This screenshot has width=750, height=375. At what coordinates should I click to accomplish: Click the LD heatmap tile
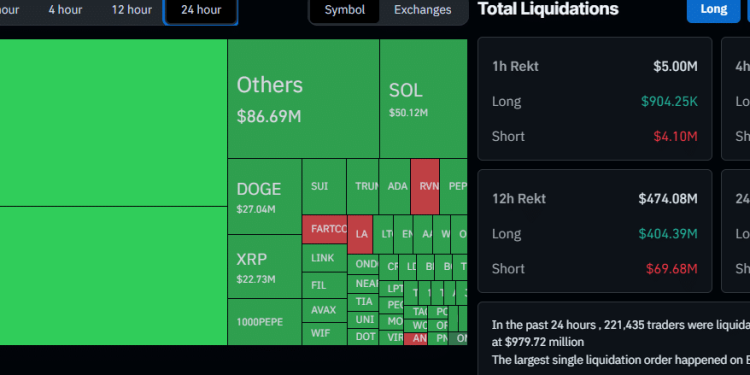[408, 267]
